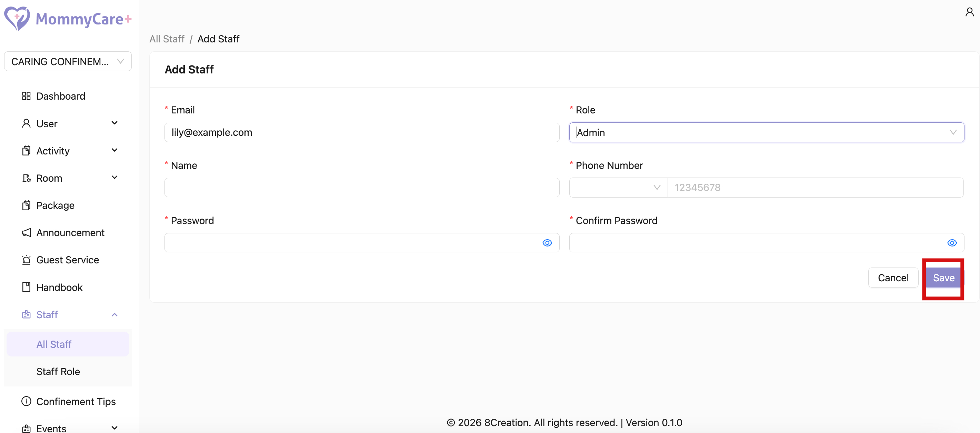
Task: Click the Package clipboard icon
Action: tap(26, 205)
